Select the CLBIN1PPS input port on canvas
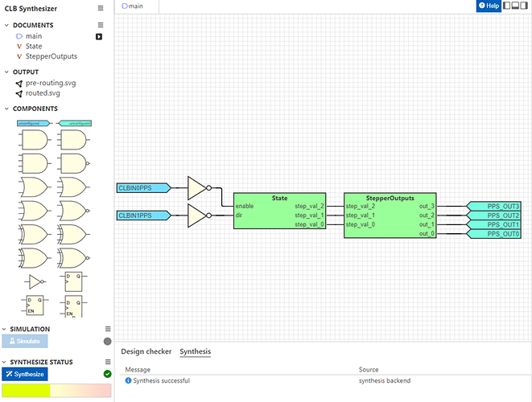The height and width of the screenshot is (402, 532). tap(144, 215)
